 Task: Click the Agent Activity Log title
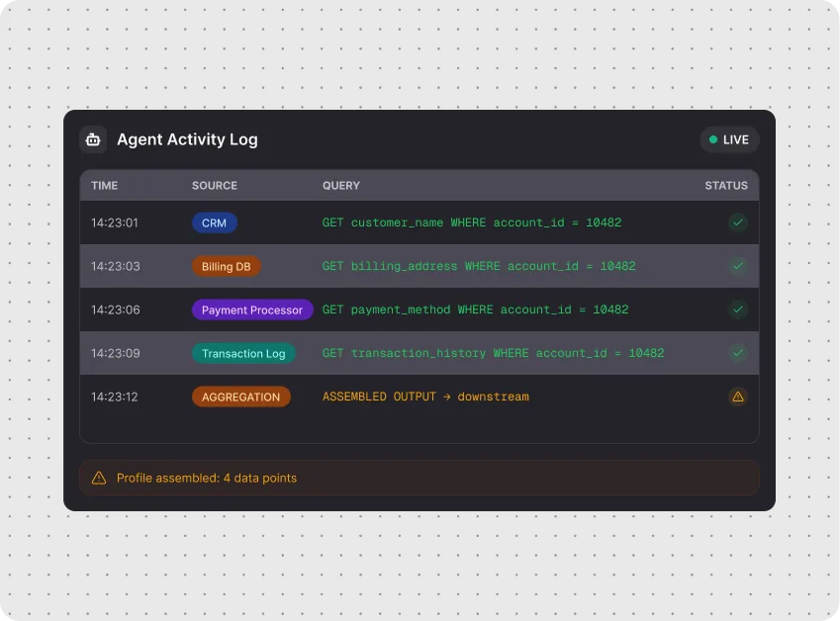coord(188,139)
